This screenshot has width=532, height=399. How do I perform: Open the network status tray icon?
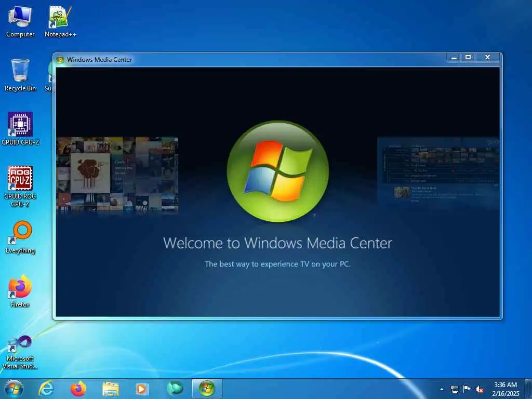click(x=454, y=389)
